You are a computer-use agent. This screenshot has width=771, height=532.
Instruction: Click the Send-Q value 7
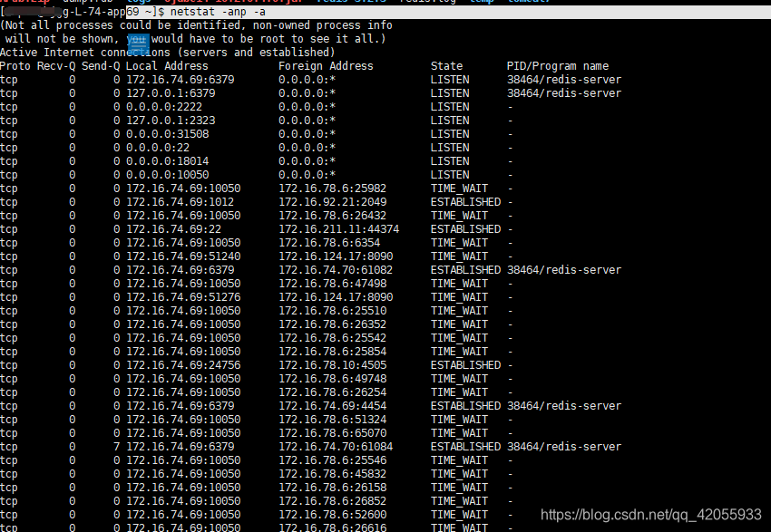[116, 447]
